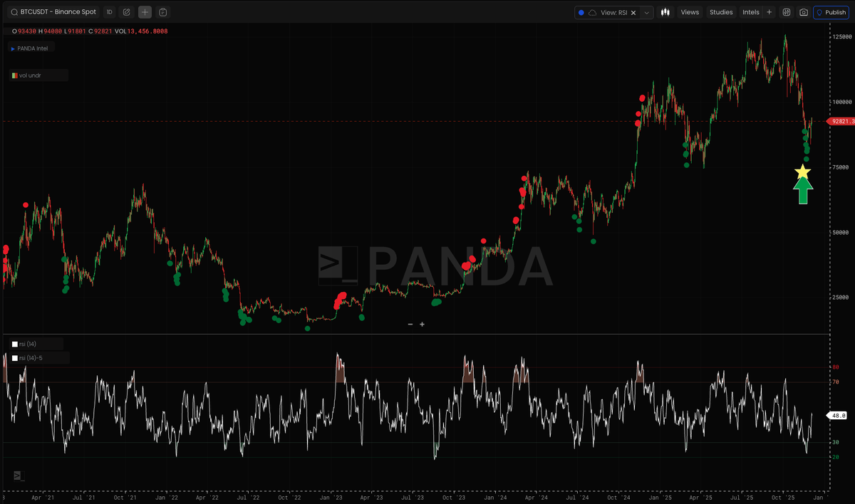Toggle the rsi (14) indicator swatch
This screenshot has width=855, height=504.
pos(15,345)
